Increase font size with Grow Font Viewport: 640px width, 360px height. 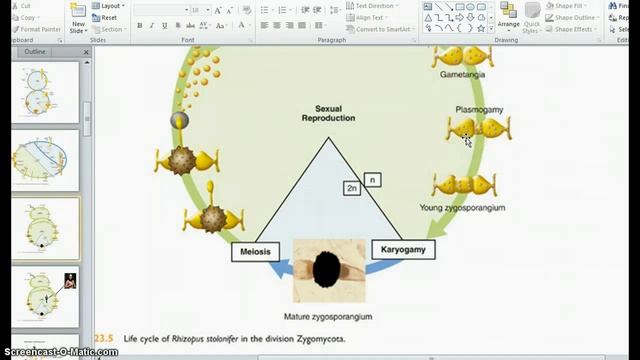point(218,10)
